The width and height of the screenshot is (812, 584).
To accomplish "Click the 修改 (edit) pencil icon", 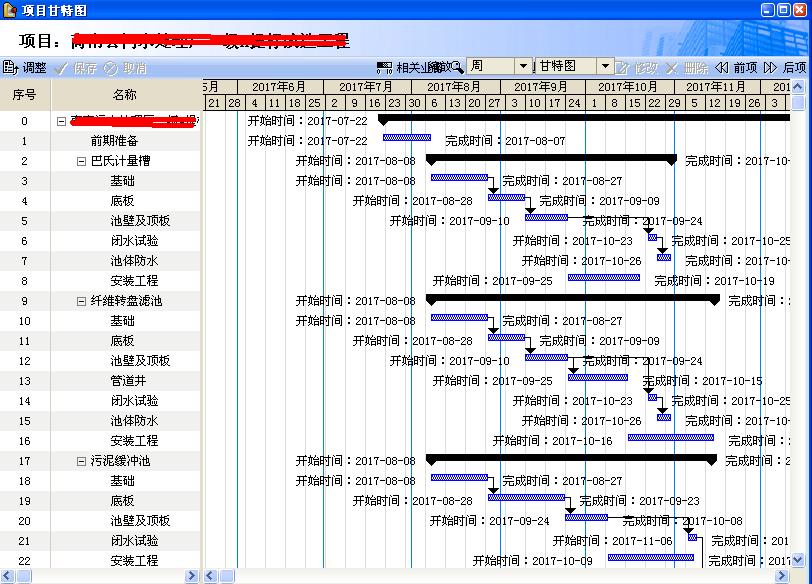I will [x=623, y=67].
